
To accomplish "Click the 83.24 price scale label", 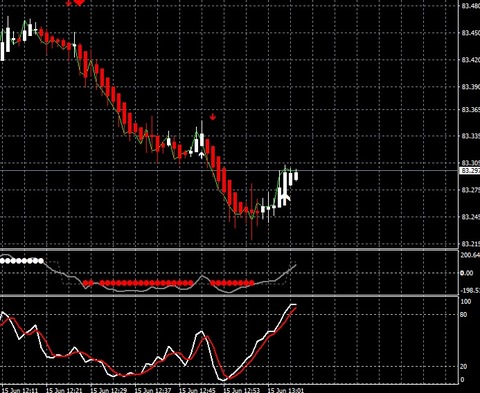I will [x=471, y=217].
